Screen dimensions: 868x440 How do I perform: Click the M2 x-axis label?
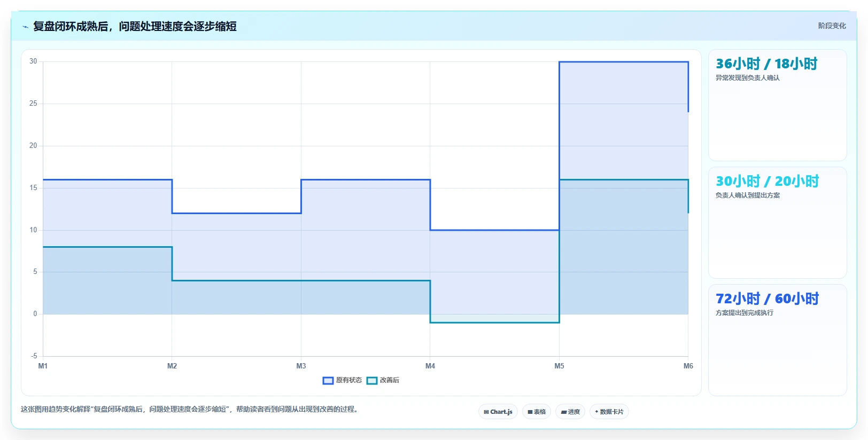172,366
